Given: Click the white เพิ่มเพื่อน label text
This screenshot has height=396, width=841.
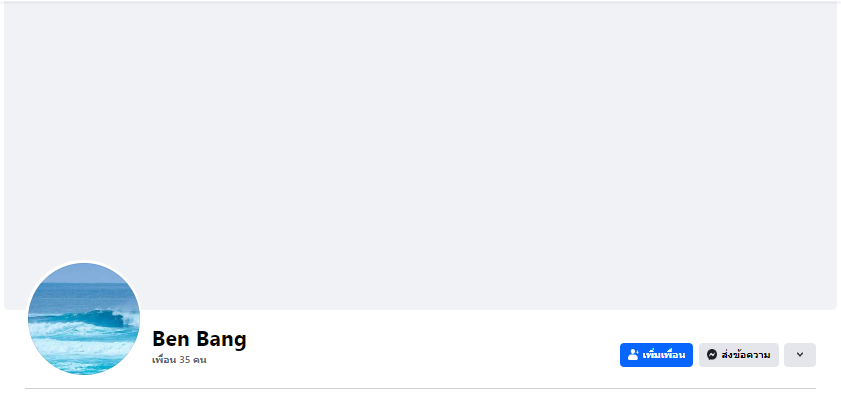Looking at the screenshot, I should pyautogui.click(x=663, y=355).
